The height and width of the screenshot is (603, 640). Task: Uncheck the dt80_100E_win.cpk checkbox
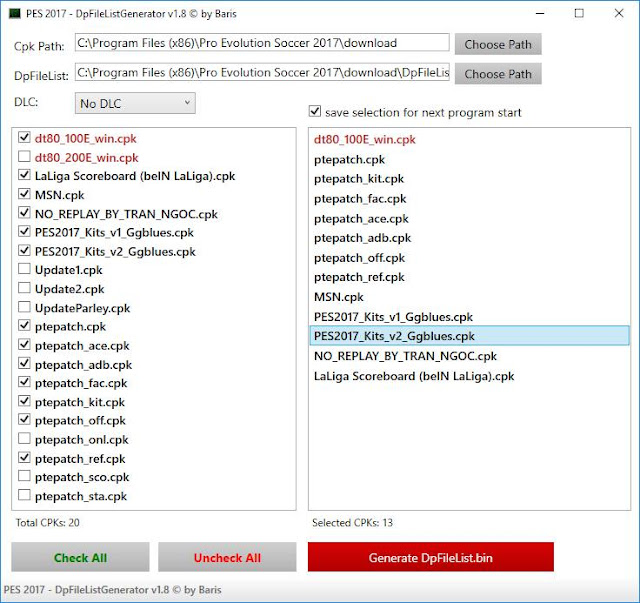24,138
